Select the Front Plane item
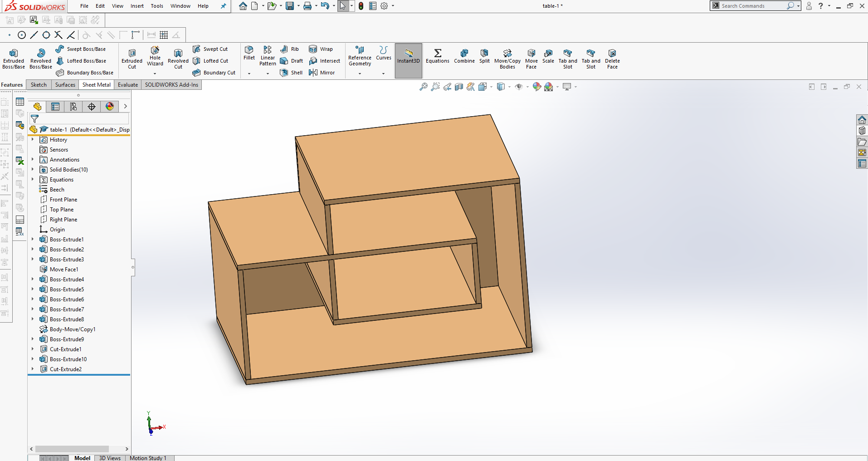 click(x=63, y=200)
